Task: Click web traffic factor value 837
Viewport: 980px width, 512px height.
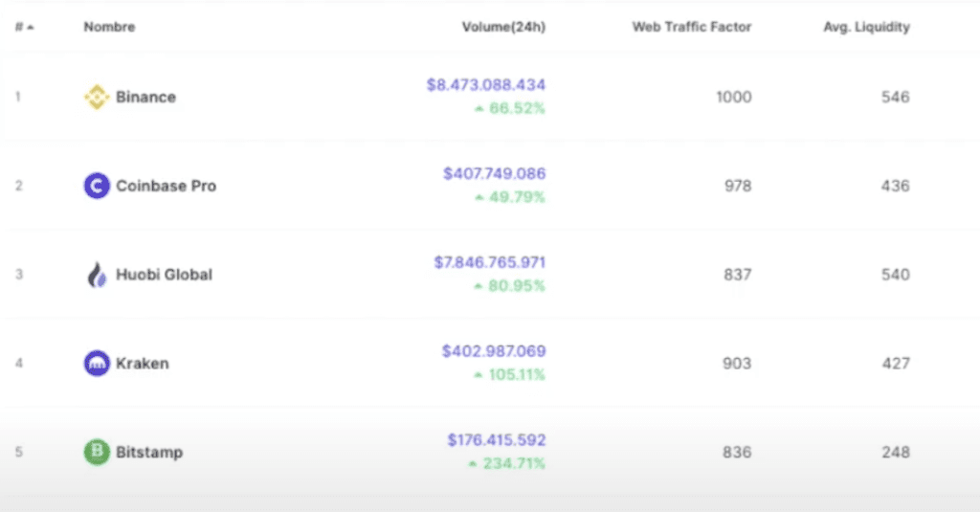Action: coord(738,275)
